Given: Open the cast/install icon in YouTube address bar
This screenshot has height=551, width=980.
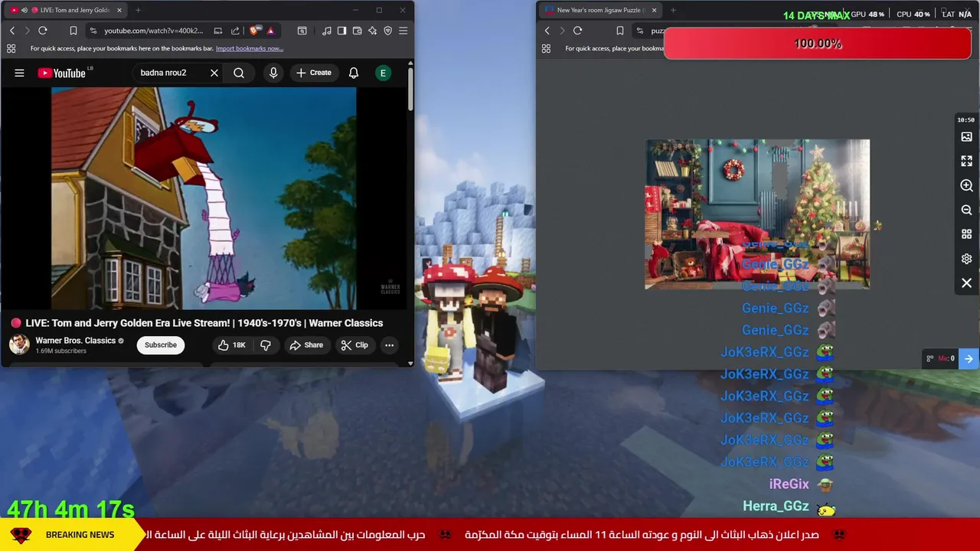Looking at the screenshot, I should (218, 31).
